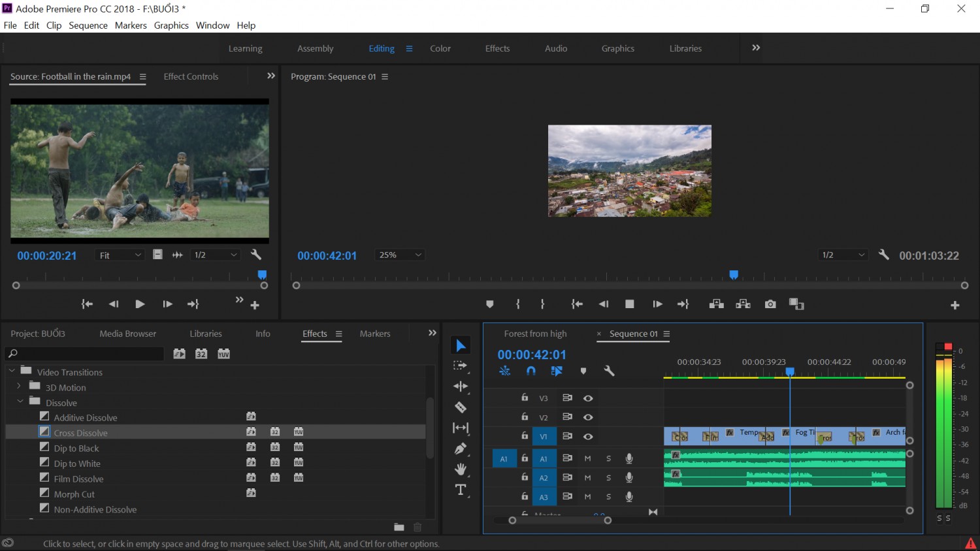Viewport: 980px width, 551px height.
Task: Stop playback in Program monitor
Action: tap(630, 304)
